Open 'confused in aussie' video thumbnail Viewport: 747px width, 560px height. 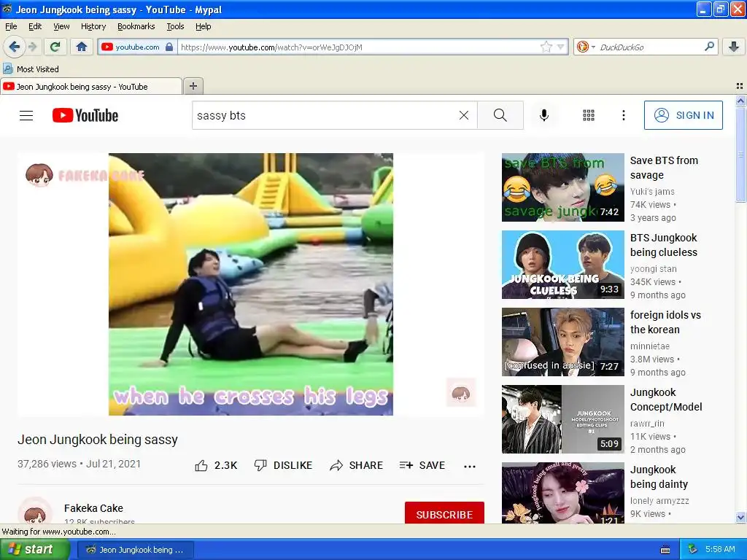(562, 342)
